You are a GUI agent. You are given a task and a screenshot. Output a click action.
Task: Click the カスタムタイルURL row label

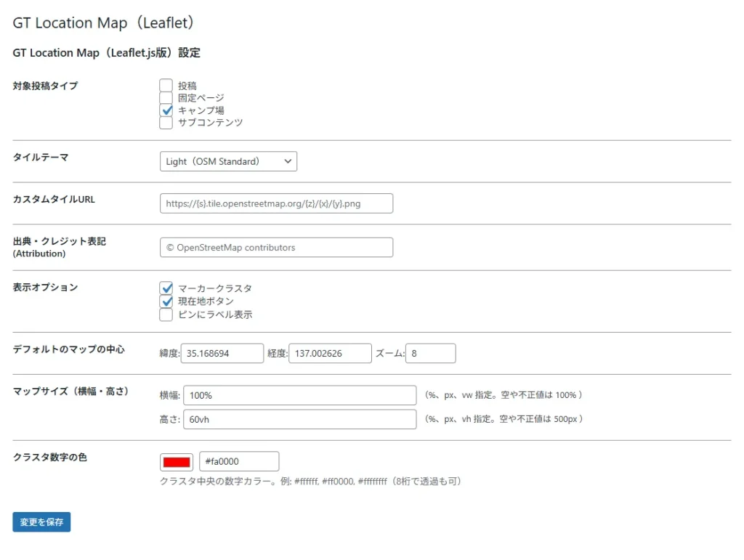click(54, 199)
